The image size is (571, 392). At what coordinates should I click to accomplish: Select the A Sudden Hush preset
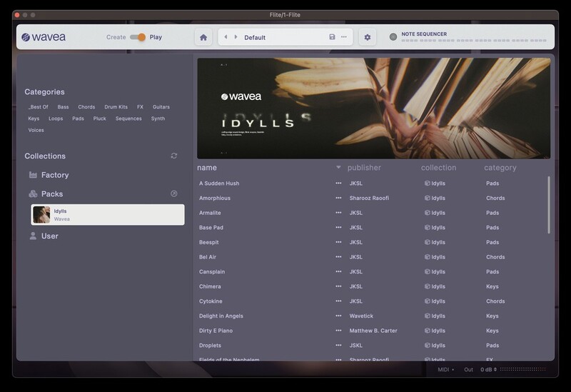coord(219,184)
